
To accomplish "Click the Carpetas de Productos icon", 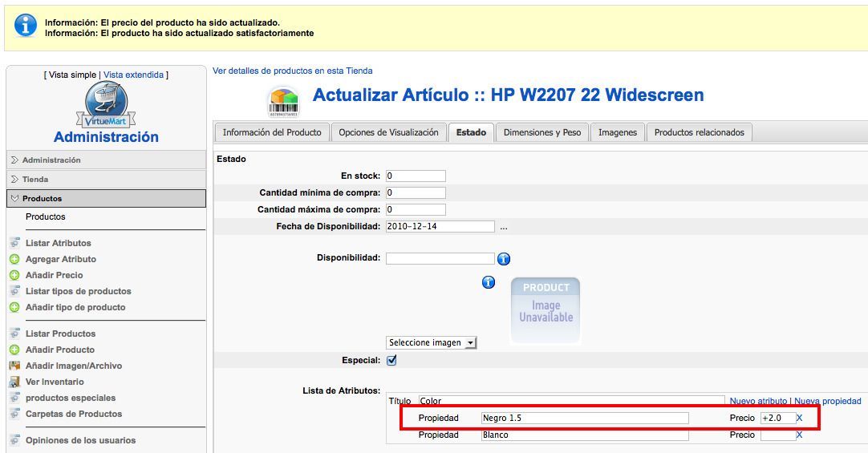I will 15,414.
